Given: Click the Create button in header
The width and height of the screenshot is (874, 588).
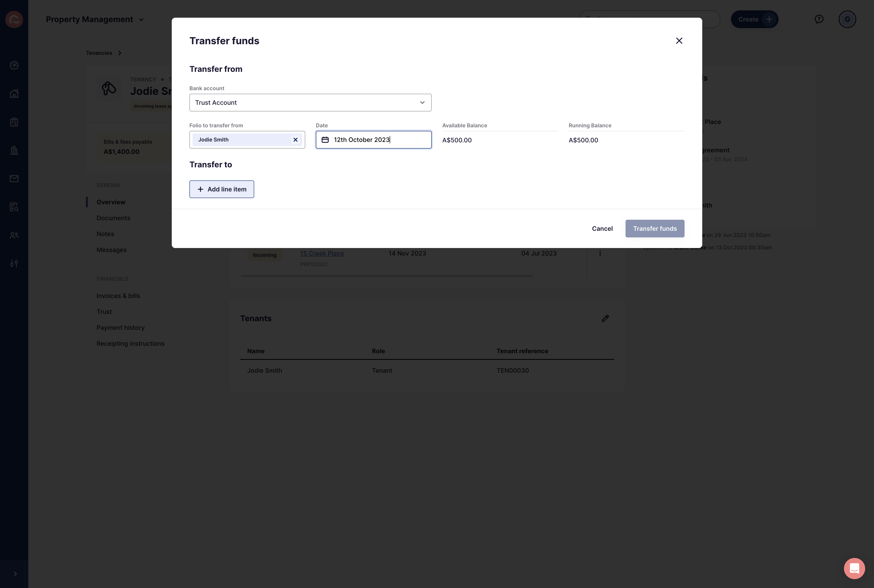Looking at the screenshot, I should tap(754, 19).
